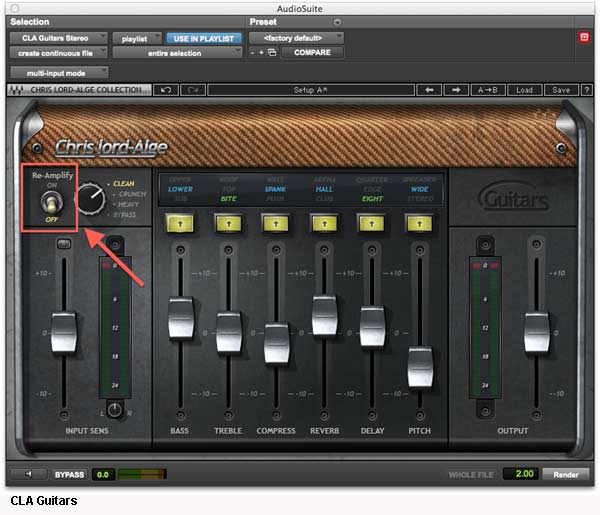Click the Output fader handle
600x515 pixels.
536,332
